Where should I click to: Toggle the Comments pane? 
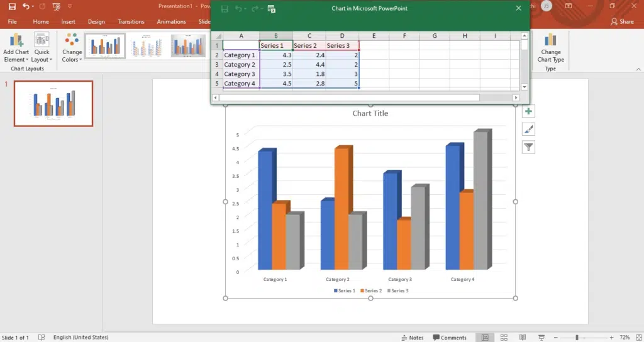pos(449,338)
